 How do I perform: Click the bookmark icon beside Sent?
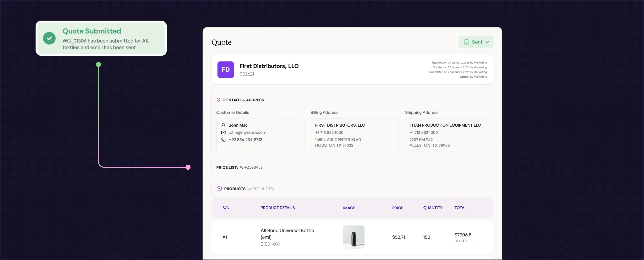[x=466, y=42]
